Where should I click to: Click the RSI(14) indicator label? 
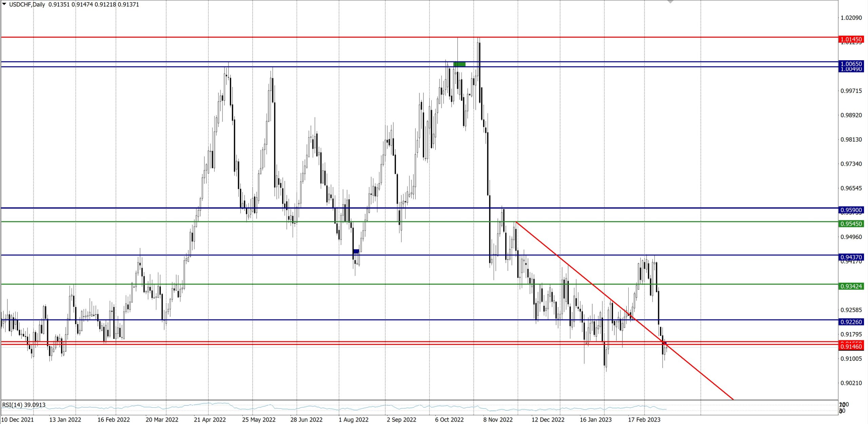24,405
